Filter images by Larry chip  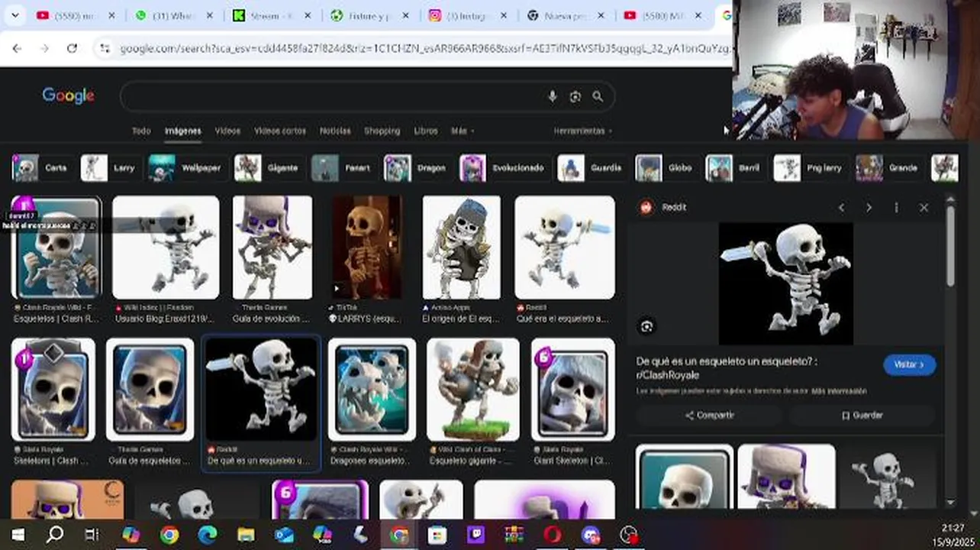[109, 168]
